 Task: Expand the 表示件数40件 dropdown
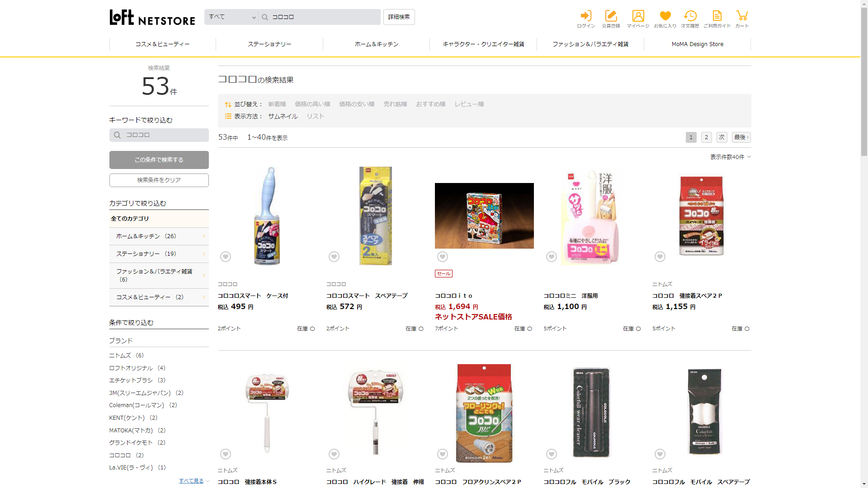click(x=730, y=157)
